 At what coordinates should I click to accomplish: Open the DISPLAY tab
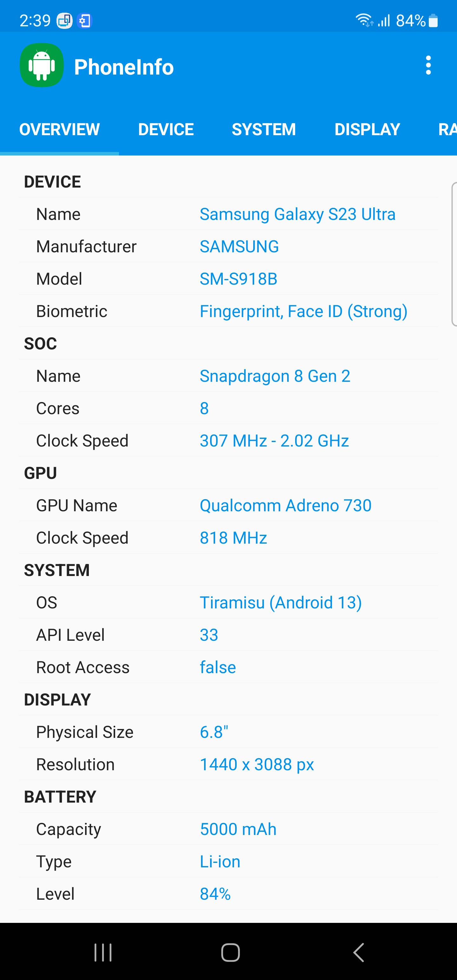click(367, 129)
